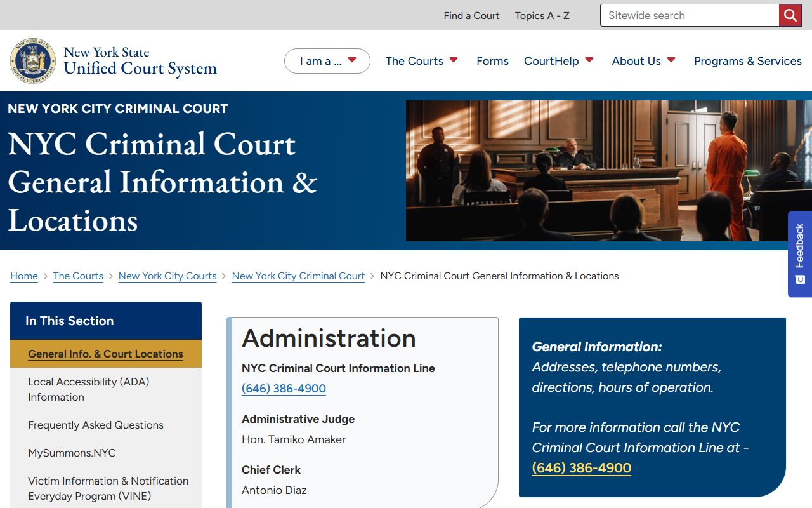Call Administration phone (646) 386-4900 link

(284, 389)
